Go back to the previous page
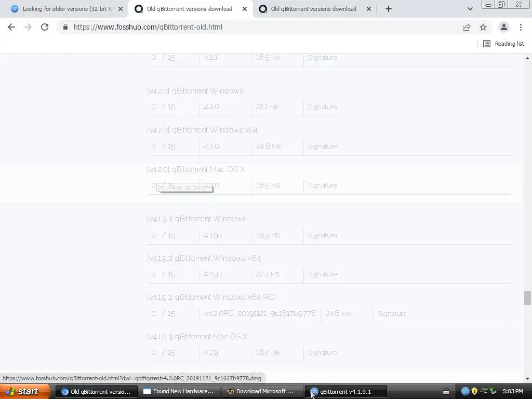This screenshot has height=399, width=532. [x=11, y=27]
